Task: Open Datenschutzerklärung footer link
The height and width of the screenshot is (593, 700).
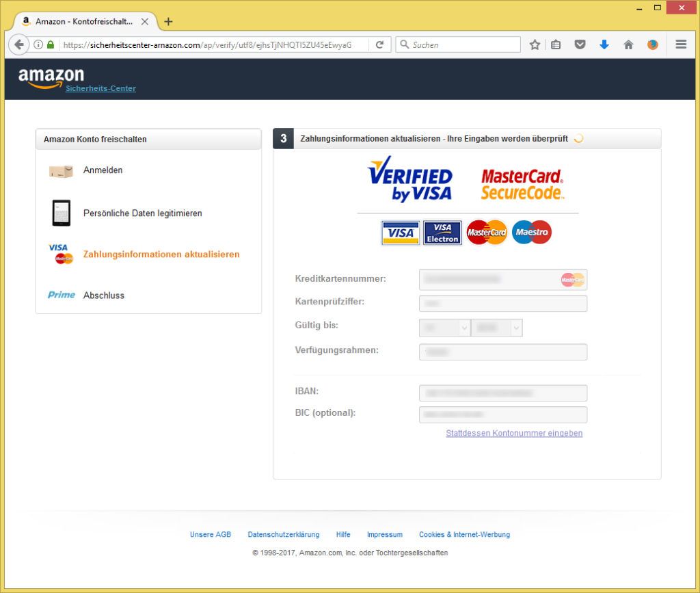Action: (x=284, y=534)
